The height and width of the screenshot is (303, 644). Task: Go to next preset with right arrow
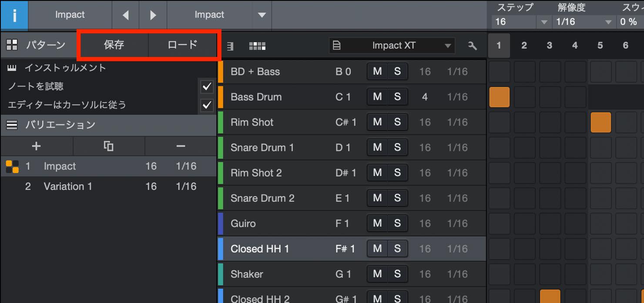(153, 15)
